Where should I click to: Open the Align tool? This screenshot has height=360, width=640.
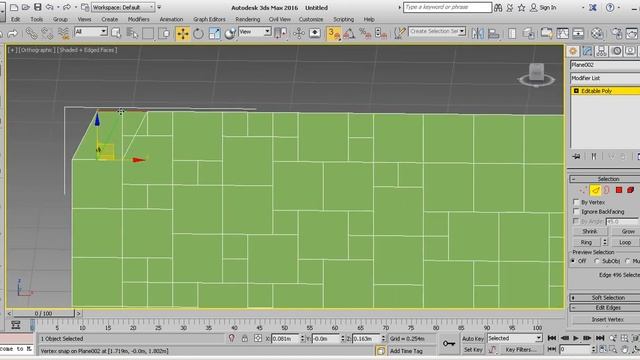pos(493,33)
